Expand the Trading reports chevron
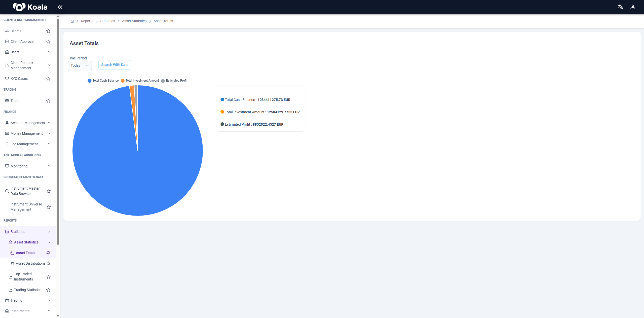This screenshot has height=318, width=644. tap(49, 300)
